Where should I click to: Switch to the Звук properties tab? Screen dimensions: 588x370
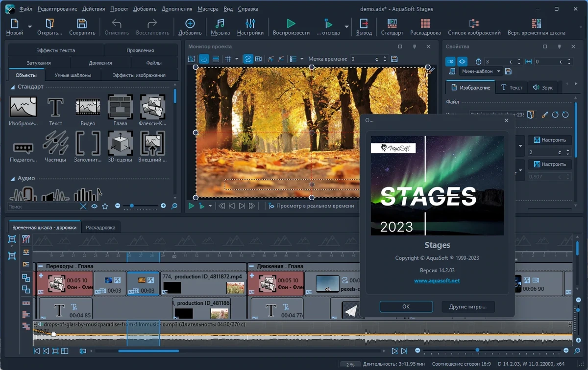coord(542,88)
